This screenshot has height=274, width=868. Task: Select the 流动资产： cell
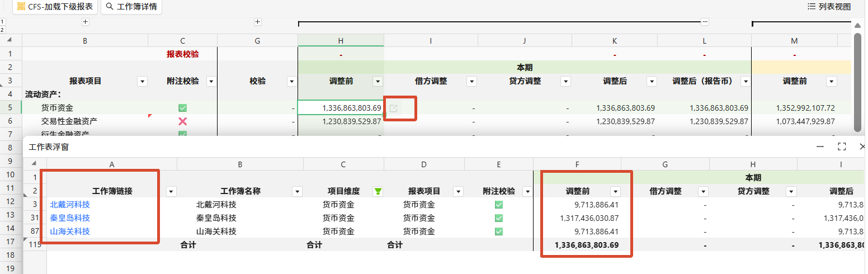coord(85,95)
